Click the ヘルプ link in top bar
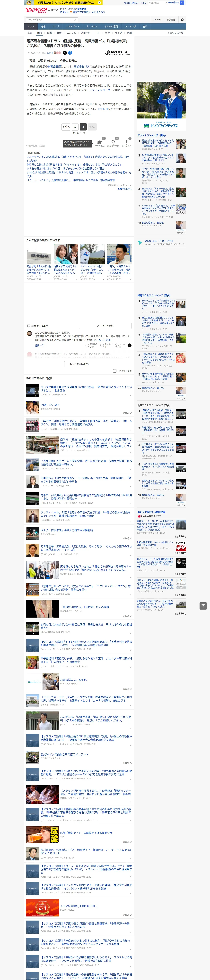Image resolution: width=210 pixels, height=980 pixels. pyautogui.click(x=143, y=3)
